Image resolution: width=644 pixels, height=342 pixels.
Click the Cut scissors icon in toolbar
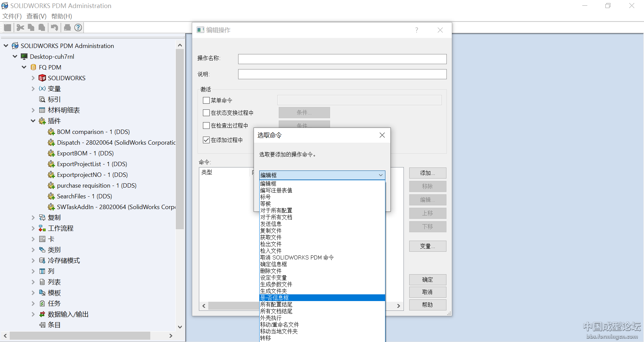pyautogui.click(x=20, y=28)
